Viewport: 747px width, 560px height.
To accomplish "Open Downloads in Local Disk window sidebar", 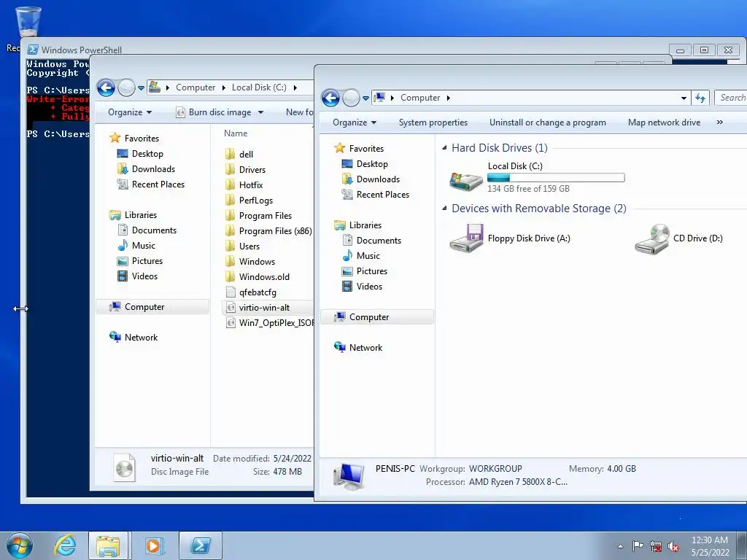I will [x=153, y=169].
